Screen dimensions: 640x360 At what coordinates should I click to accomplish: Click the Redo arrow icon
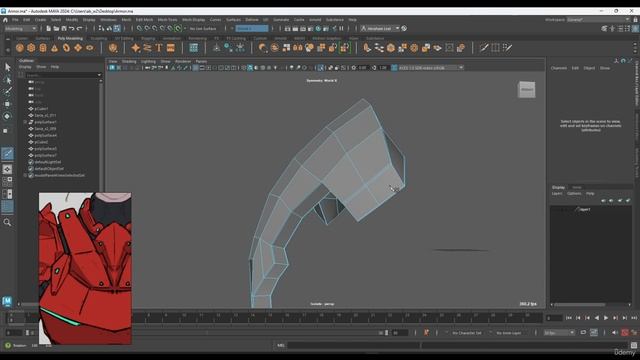point(80,29)
